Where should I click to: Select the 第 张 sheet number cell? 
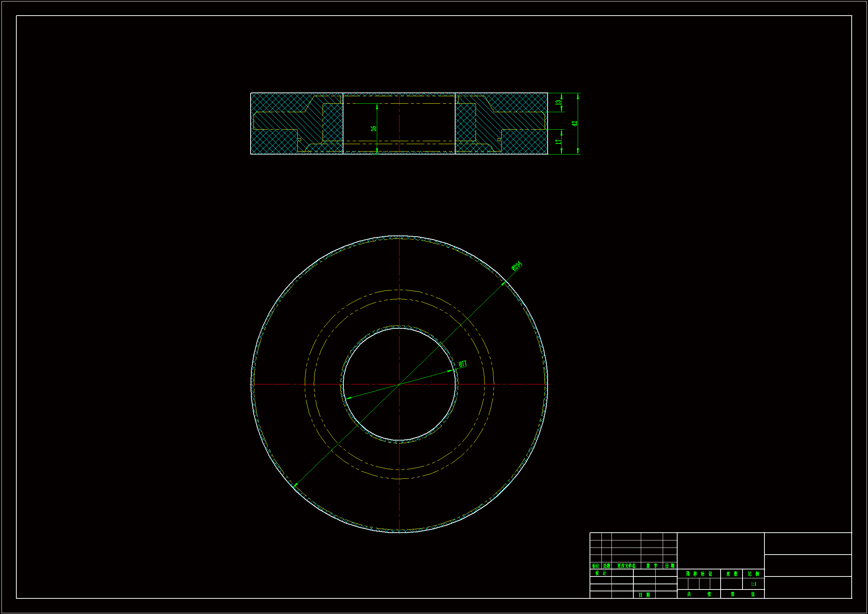pyautogui.click(x=743, y=594)
